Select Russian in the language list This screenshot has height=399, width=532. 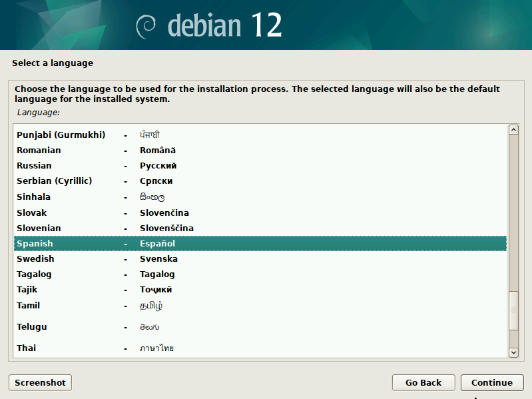pyautogui.click(x=34, y=166)
